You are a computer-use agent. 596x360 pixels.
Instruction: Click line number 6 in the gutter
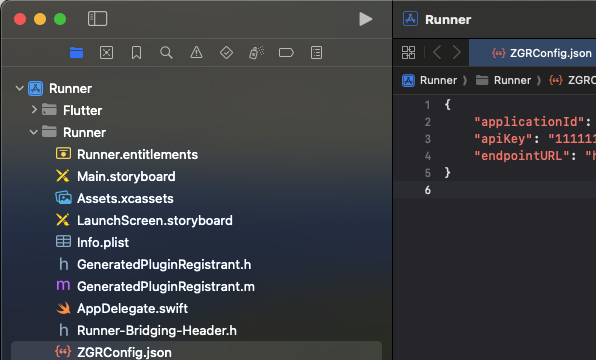point(428,190)
